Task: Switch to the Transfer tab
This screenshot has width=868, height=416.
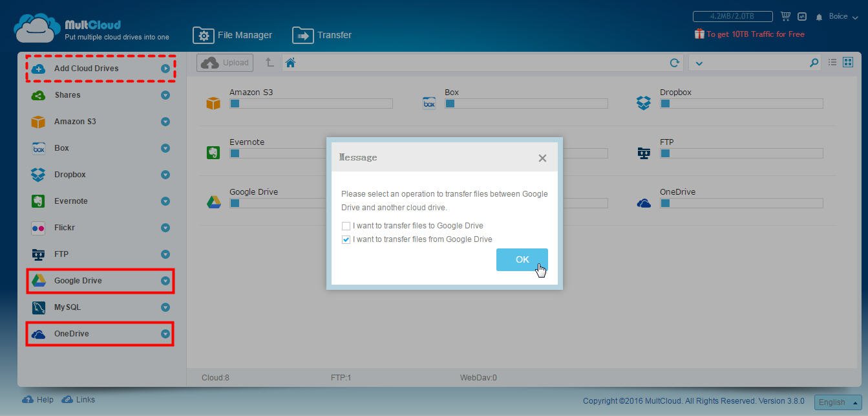Action: tap(322, 35)
